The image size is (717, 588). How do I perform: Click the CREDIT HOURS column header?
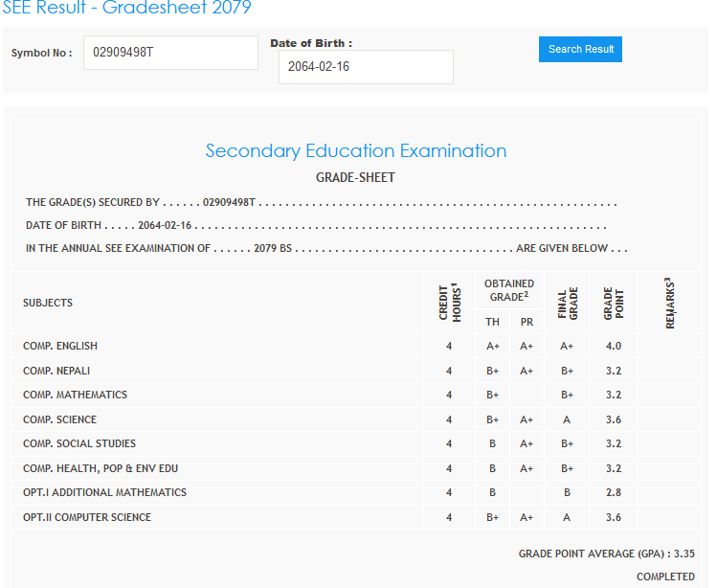coord(449,303)
